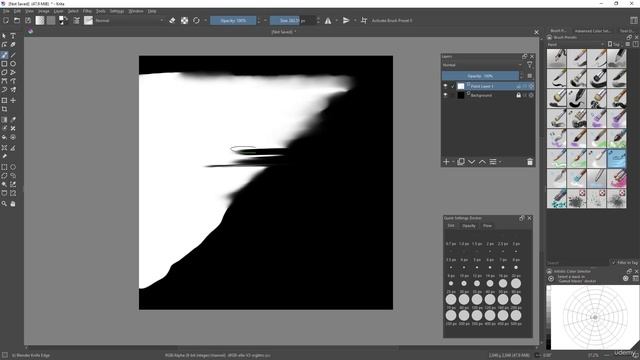The image size is (640, 360).
Task: Adjust the layer Opacity slider
Action: coord(480,76)
